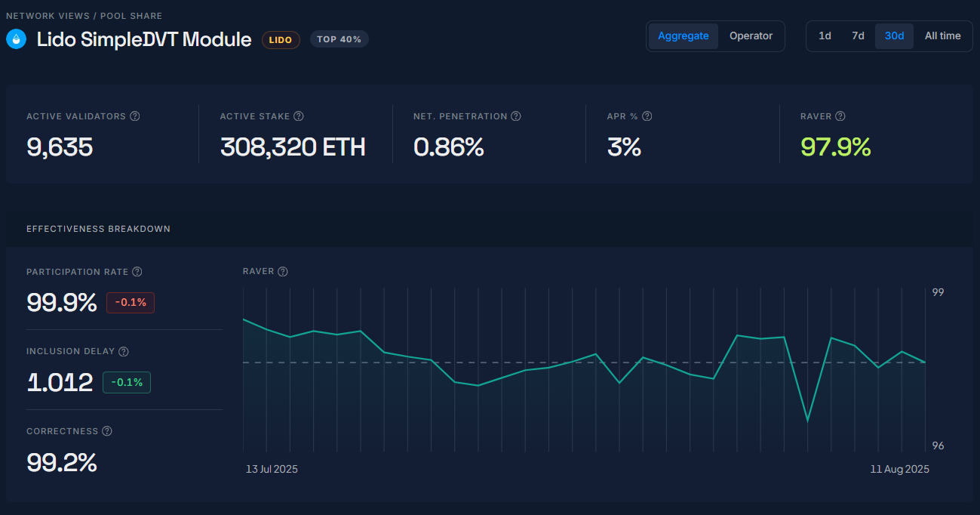This screenshot has width=980, height=515.
Task: Click the lowest dip point on RAVER chart
Action: [x=808, y=421]
